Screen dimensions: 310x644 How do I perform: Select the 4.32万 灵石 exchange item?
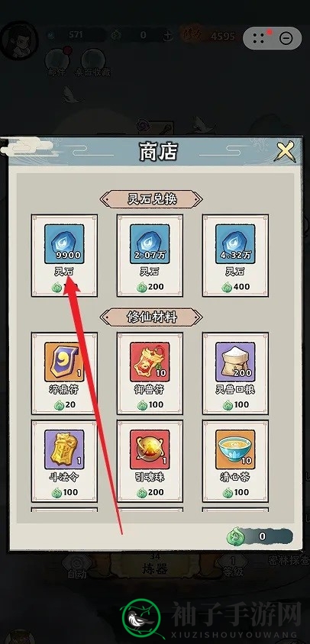(236, 255)
